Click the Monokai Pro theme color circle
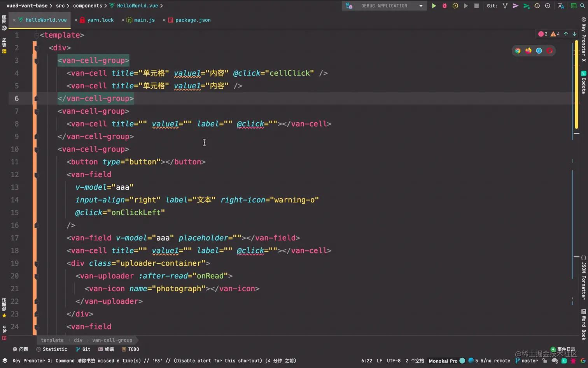Screen dimensions: 588x368 click(x=462, y=361)
